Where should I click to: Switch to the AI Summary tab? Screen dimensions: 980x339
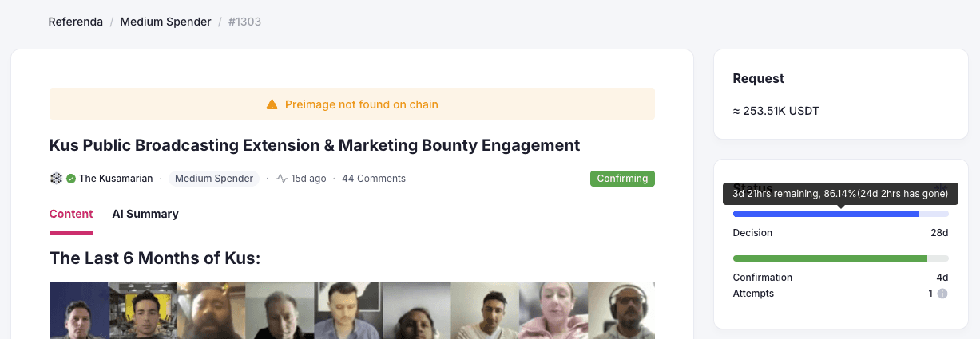(x=145, y=214)
